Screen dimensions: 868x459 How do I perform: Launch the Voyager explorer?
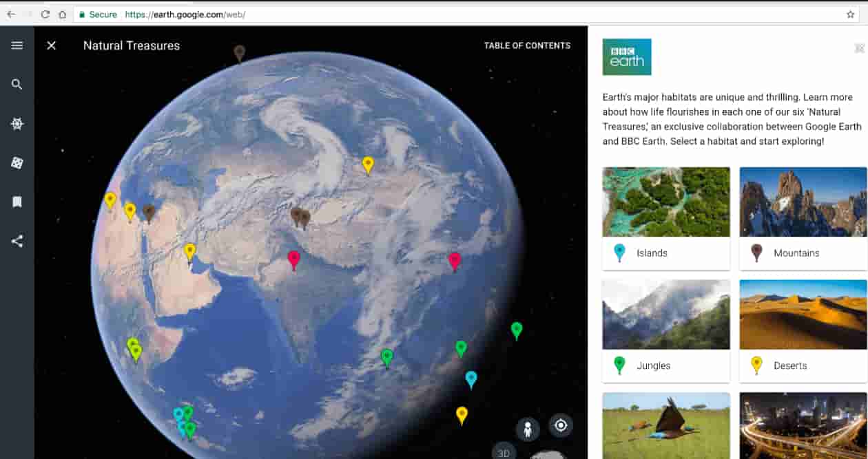point(17,124)
